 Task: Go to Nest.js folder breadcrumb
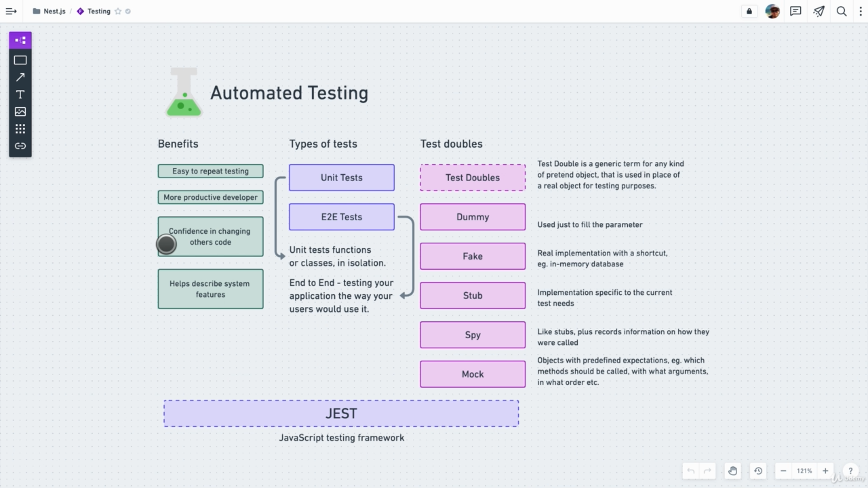pos(54,12)
